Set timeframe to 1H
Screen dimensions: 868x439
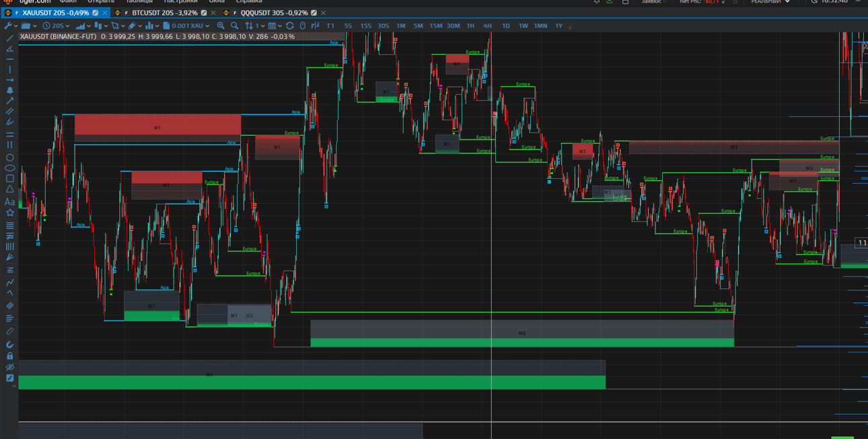470,26
